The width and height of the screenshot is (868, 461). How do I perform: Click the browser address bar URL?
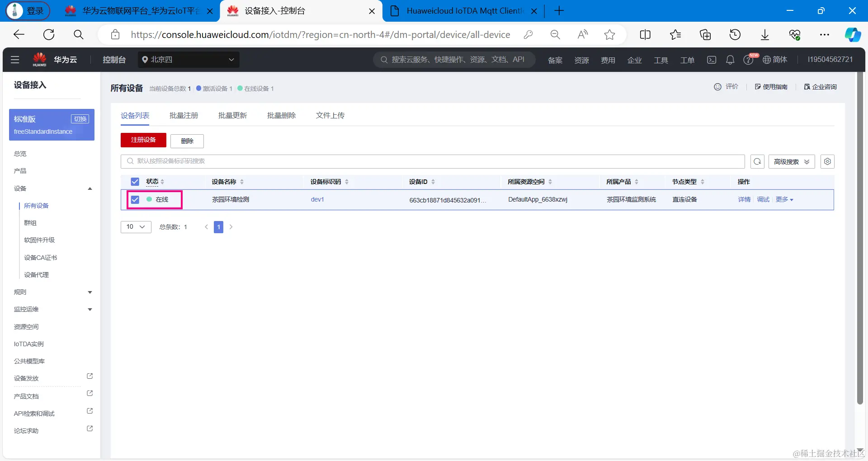click(321, 34)
